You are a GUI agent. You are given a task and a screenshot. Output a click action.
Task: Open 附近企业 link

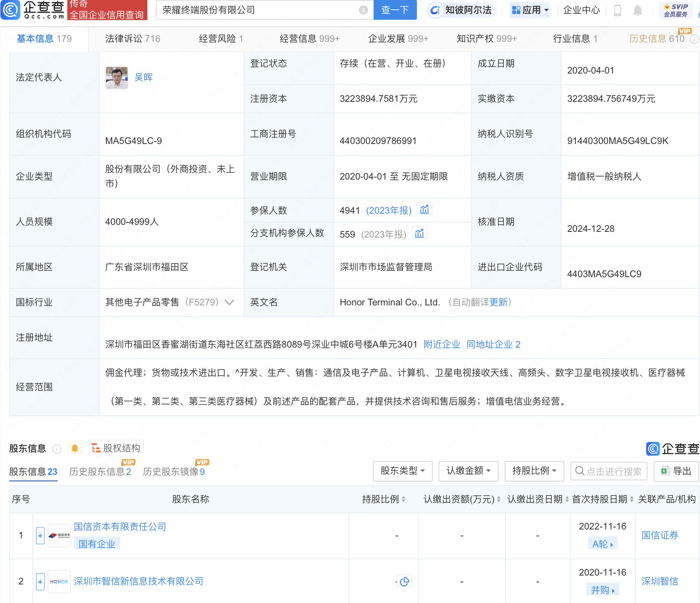442,344
